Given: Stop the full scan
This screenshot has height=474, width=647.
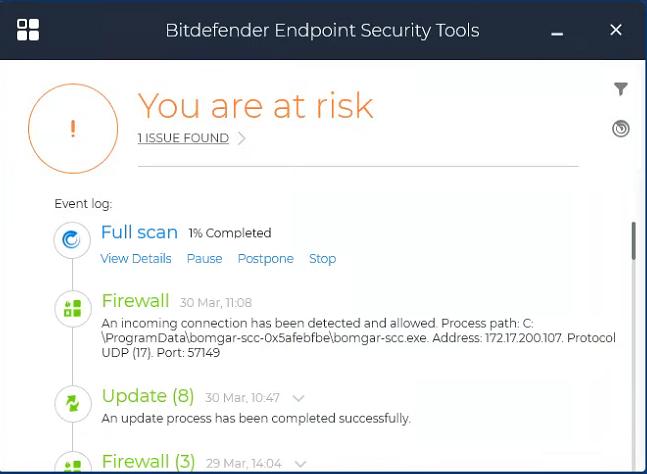Looking at the screenshot, I should click(322, 259).
